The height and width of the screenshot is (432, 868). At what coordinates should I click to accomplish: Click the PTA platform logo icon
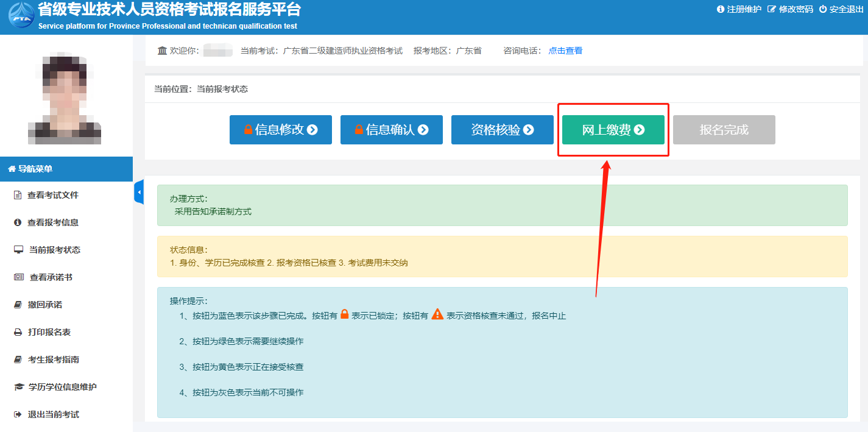(21, 16)
